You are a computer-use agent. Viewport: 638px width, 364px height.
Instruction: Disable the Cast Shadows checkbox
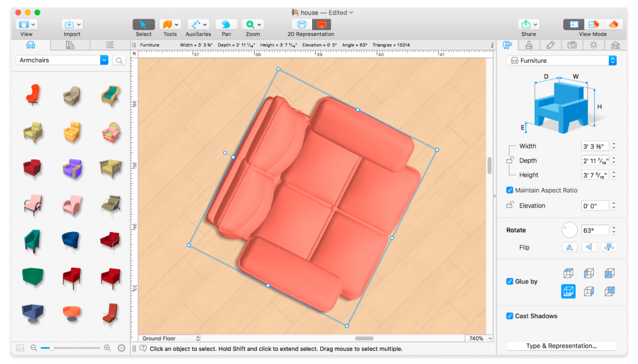(x=510, y=316)
